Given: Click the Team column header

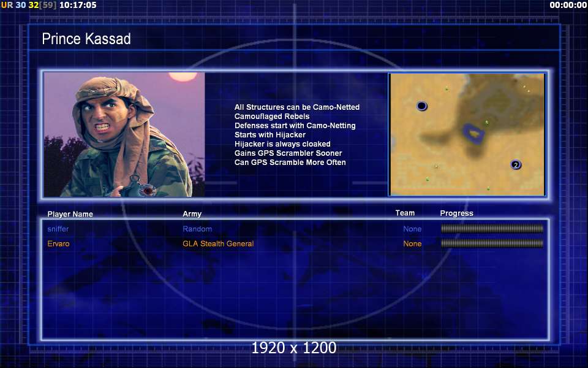Looking at the screenshot, I should coord(405,213).
